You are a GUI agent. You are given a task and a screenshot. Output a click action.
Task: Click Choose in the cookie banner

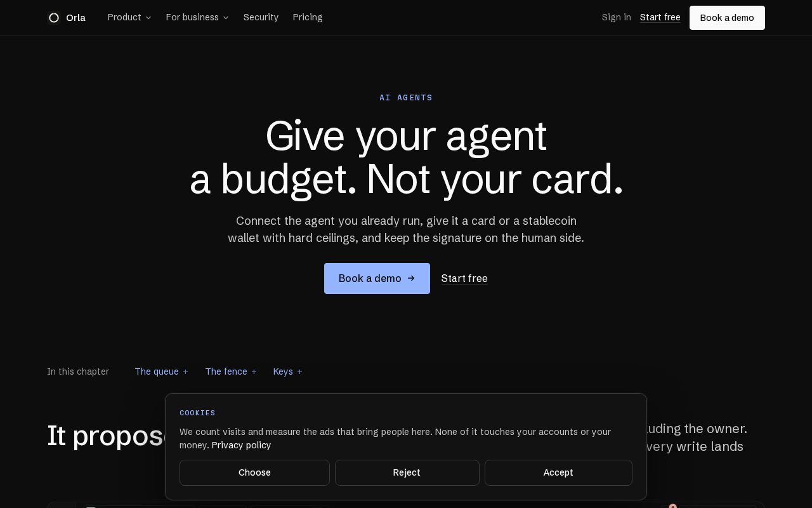(x=254, y=472)
